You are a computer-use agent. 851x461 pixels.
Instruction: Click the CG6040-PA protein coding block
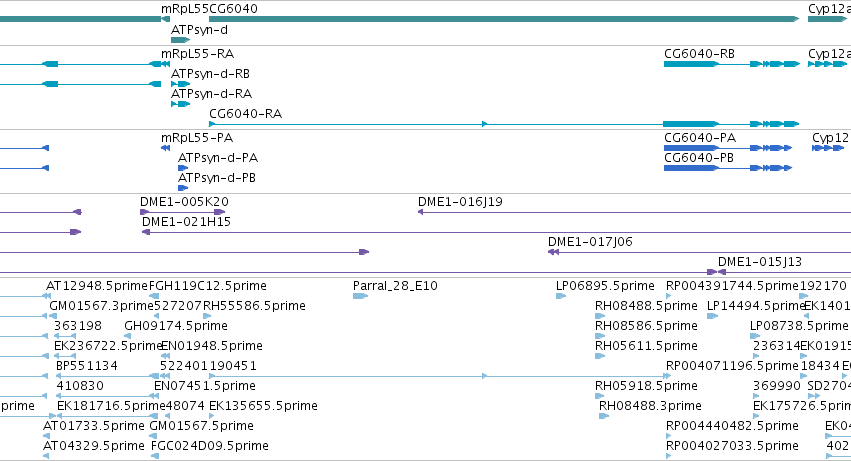tap(691, 148)
